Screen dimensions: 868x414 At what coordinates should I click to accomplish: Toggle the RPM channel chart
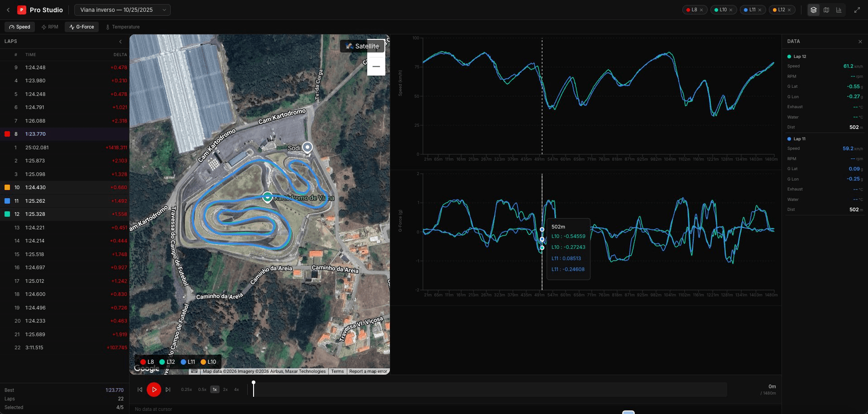click(50, 27)
